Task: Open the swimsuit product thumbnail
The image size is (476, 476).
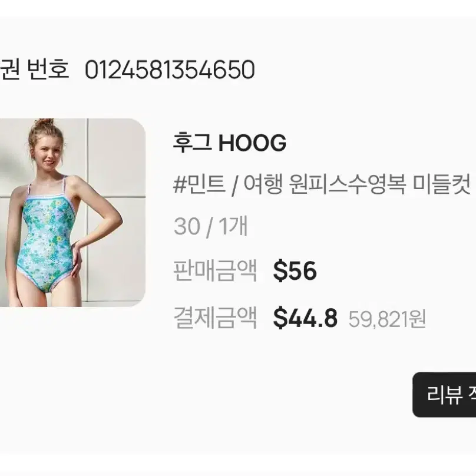Action: 72,213
